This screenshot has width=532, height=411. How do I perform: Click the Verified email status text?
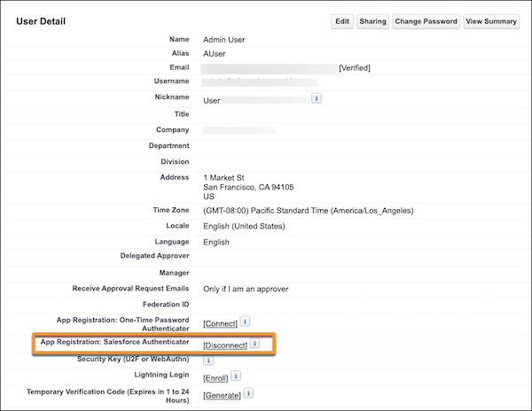pyautogui.click(x=355, y=67)
